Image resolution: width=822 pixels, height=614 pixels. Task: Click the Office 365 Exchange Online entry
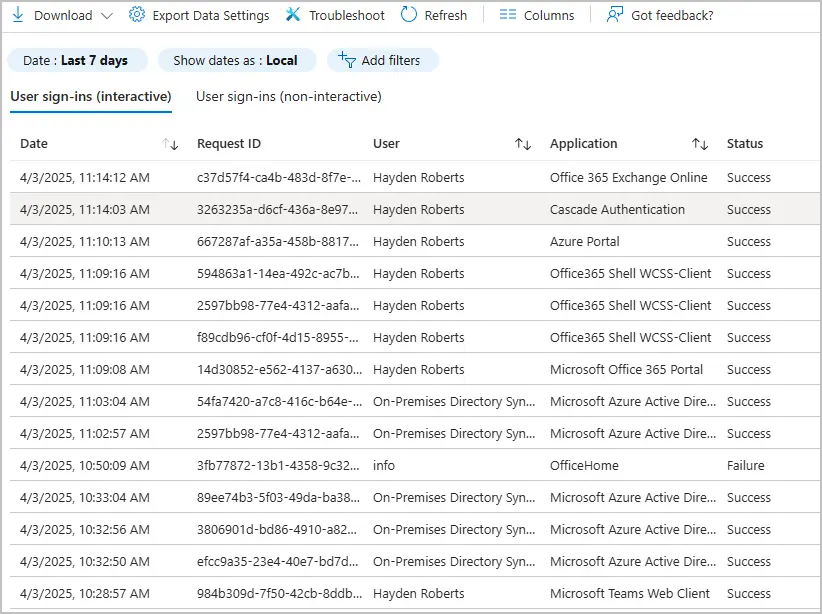pos(629,178)
